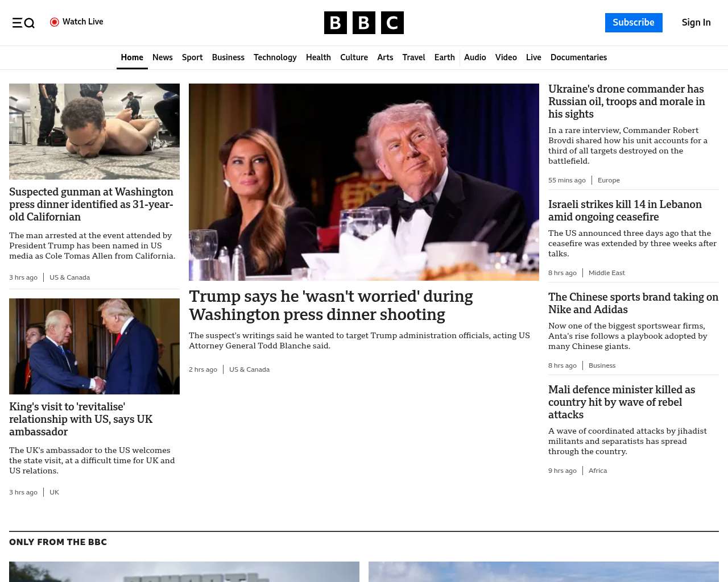Image resolution: width=728 pixels, height=582 pixels.
Task: Open Israeli strikes kill 14 in Lebanon article
Action: coord(625,211)
